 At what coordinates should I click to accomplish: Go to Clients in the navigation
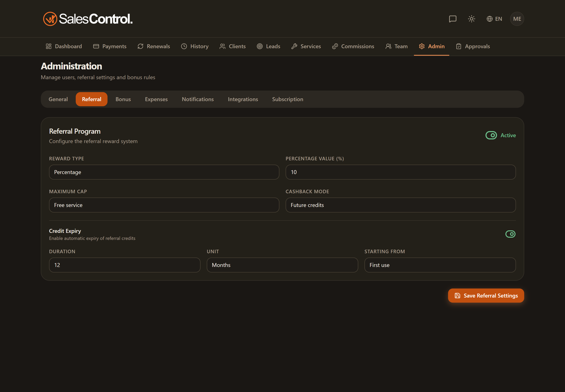coord(233,46)
